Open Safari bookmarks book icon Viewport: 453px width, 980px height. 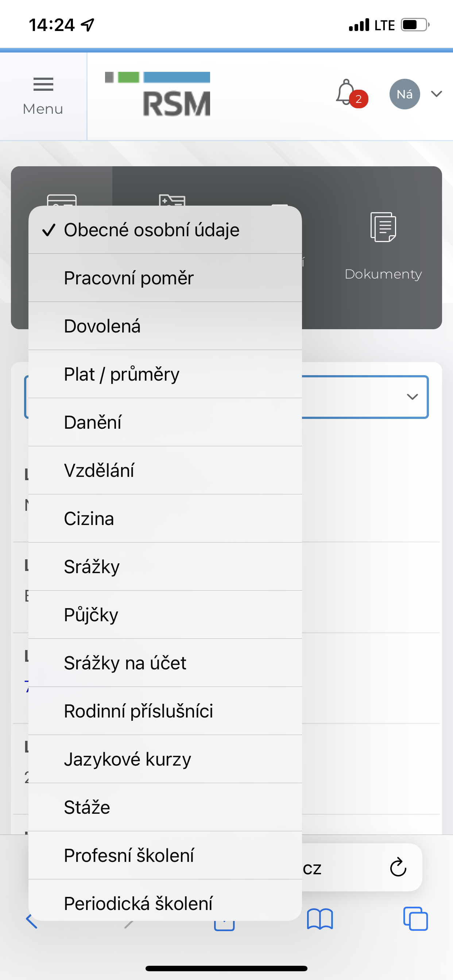point(320,919)
